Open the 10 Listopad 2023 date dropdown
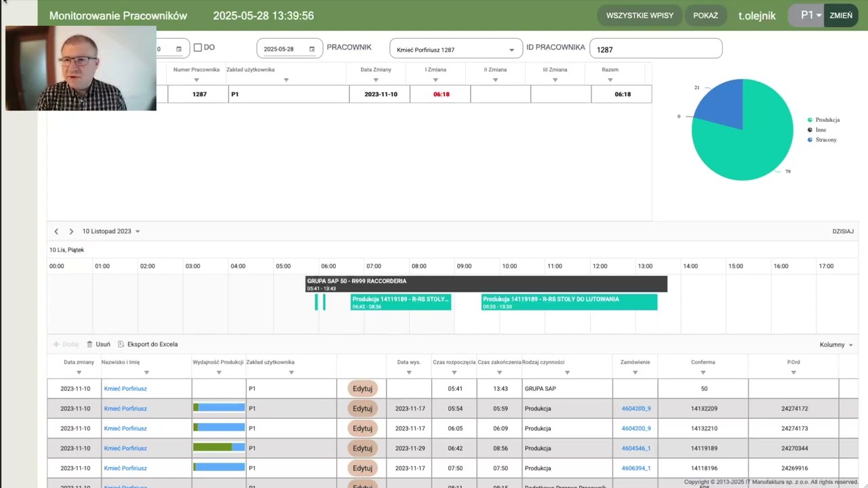 click(x=111, y=231)
